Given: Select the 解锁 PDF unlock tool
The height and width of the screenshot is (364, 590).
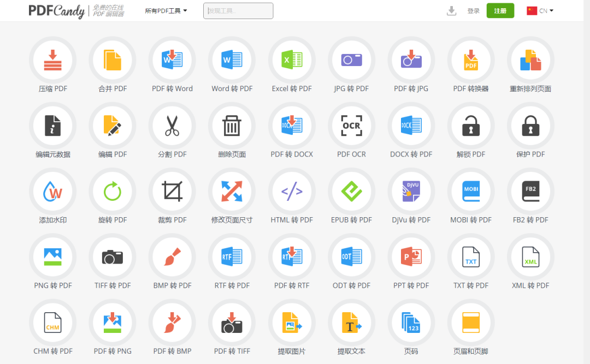Looking at the screenshot, I should (471, 126).
